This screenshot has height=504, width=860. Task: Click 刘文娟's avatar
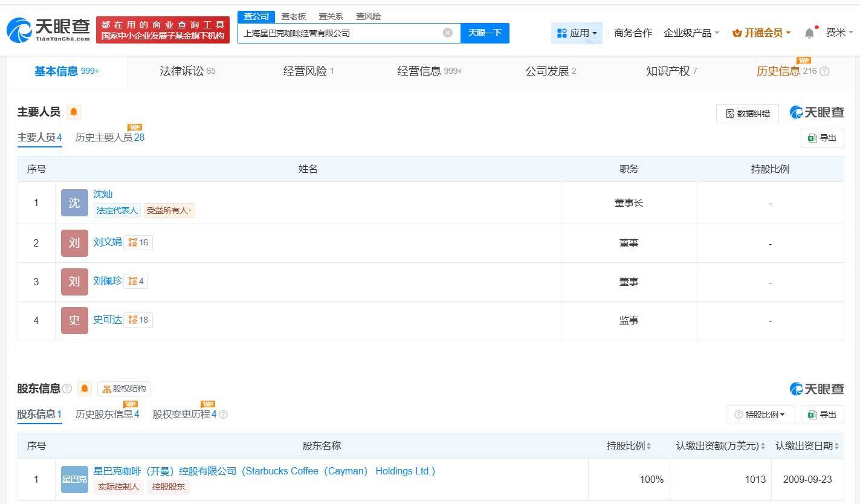[74, 243]
